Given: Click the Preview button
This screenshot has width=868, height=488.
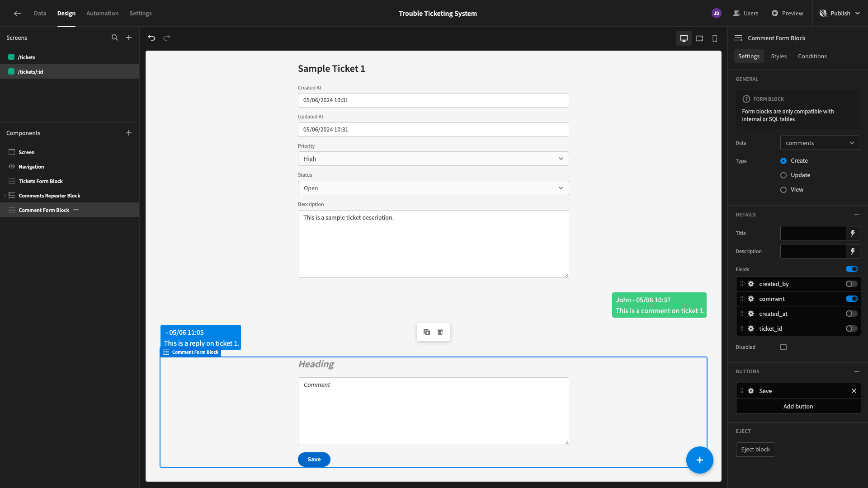Looking at the screenshot, I should pyautogui.click(x=788, y=14).
